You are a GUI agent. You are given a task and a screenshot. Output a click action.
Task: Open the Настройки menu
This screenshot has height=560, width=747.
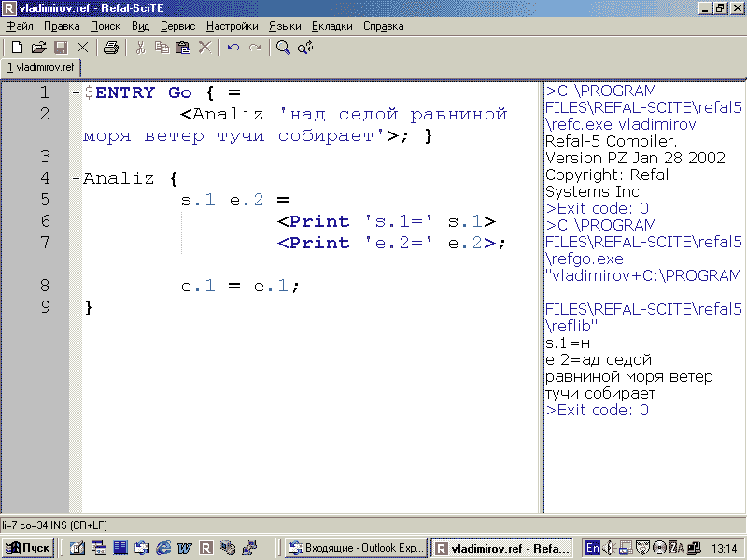point(232,26)
